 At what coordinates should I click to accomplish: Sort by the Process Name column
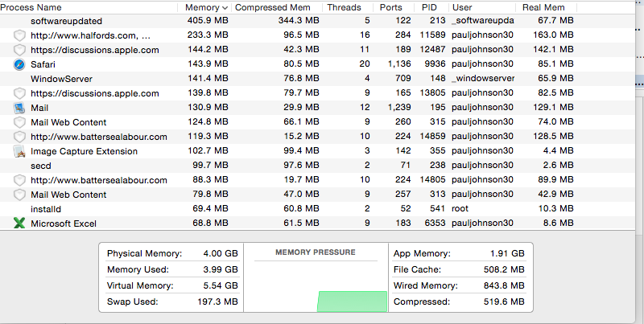click(32, 7)
